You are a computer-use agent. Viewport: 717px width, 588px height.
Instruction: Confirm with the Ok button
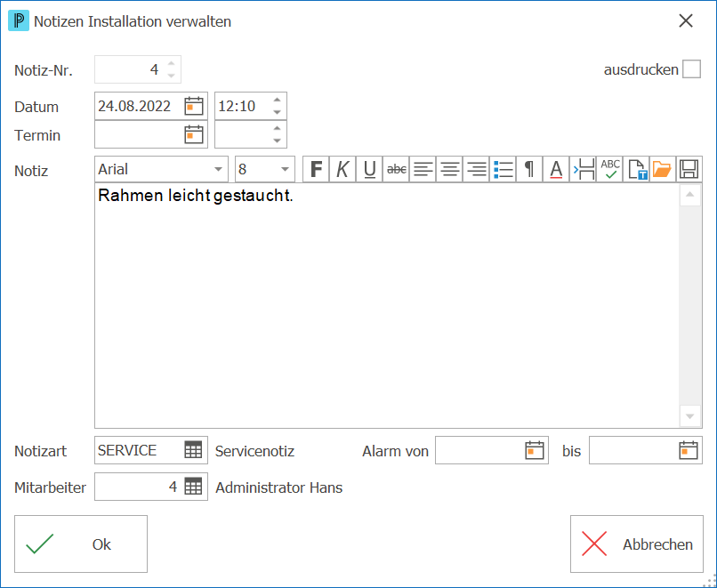click(x=81, y=544)
